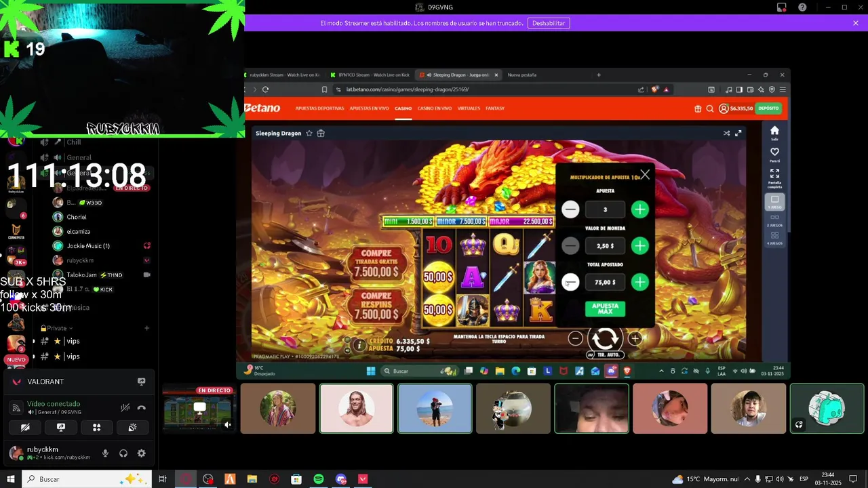Add channel to Private category plus
The width and height of the screenshot is (868, 488).
(146, 328)
